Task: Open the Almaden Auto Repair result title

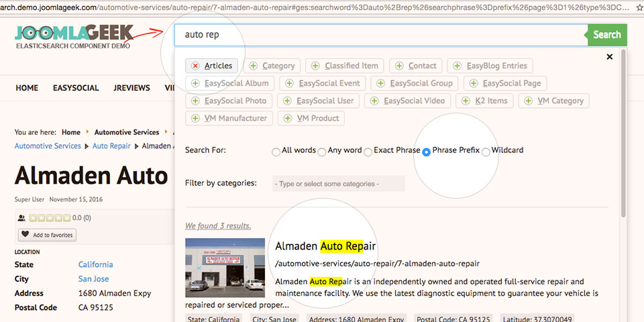Action: (325, 246)
